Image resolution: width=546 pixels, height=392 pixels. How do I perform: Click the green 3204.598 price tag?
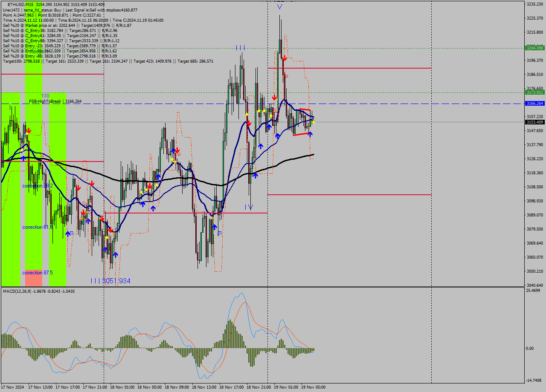(x=534, y=48)
